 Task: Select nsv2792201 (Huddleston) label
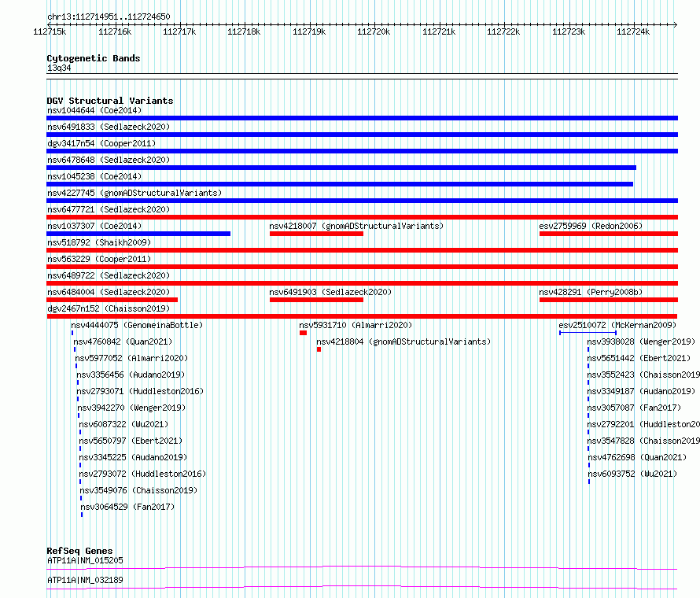[643, 424]
